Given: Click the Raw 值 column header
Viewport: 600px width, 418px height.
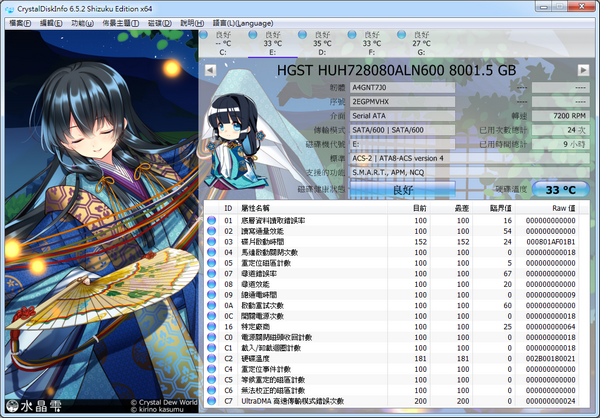Looking at the screenshot, I should pyautogui.click(x=546, y=208).
